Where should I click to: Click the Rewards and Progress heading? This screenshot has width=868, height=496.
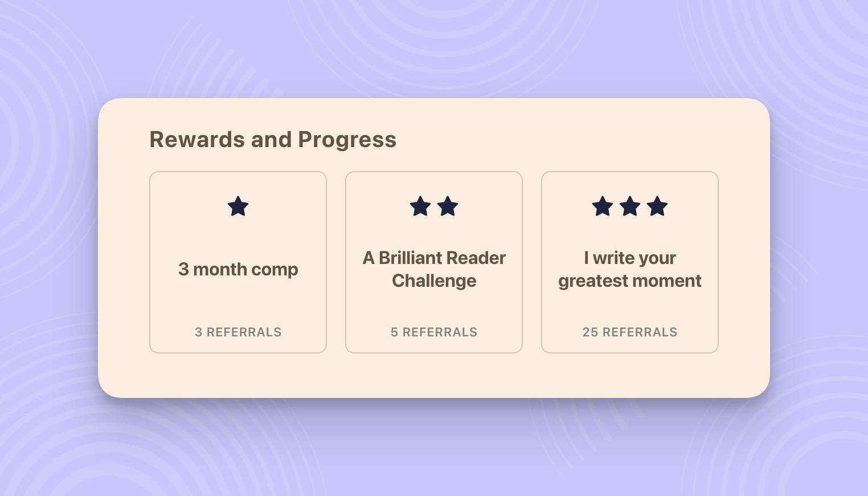(x=272, y=139)
